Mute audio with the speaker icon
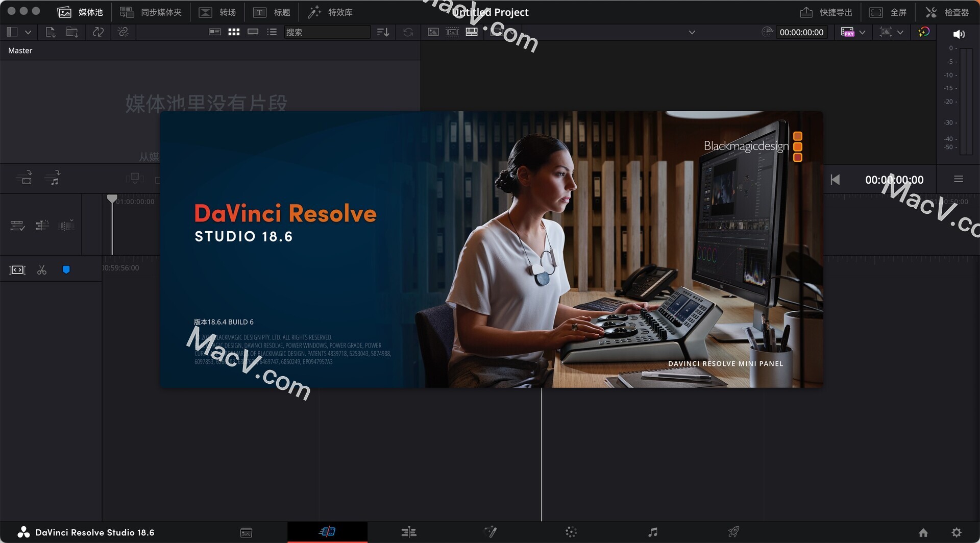Viewport: 980px width, 543px height. (x=959, y=34)
